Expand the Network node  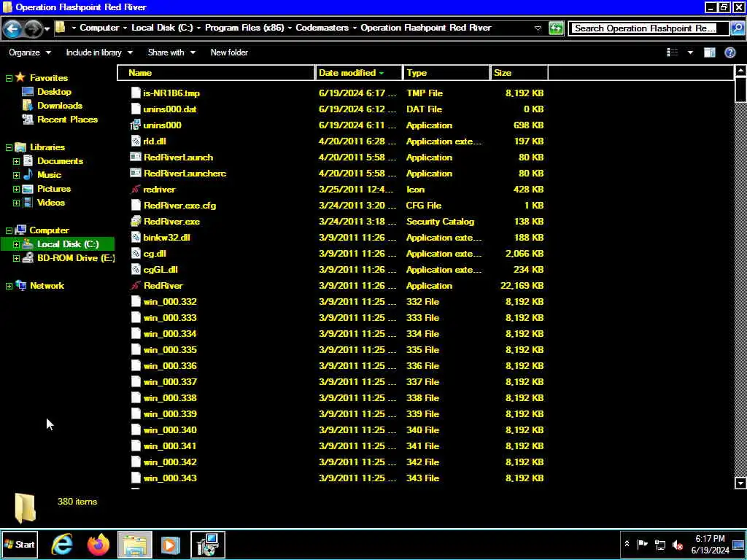click(9, 286)
